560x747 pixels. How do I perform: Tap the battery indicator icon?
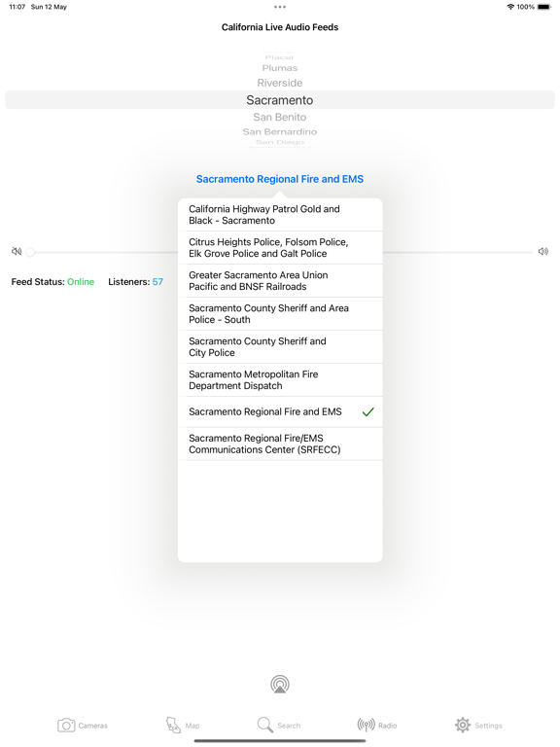(x=543, y=7)
